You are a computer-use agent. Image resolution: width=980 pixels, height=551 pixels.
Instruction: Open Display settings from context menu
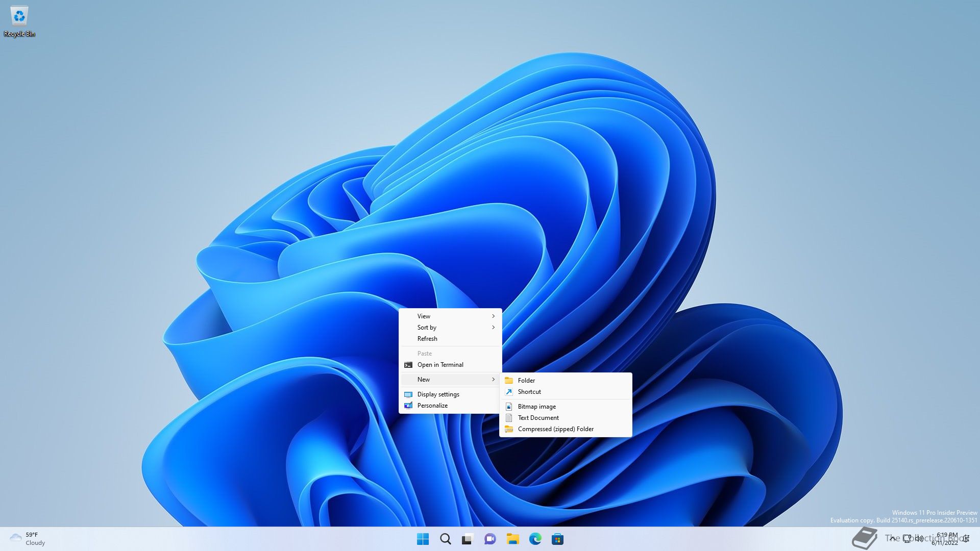pyautogui.click(x=450, y=394)
